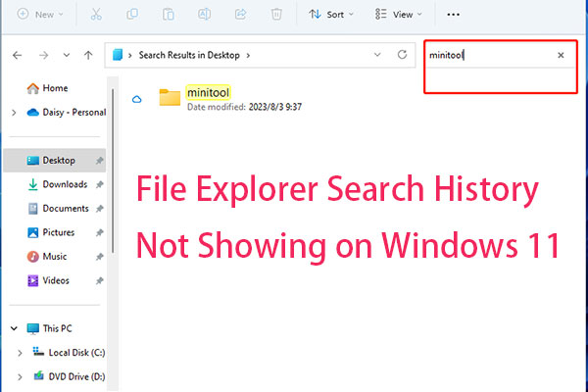Click the Cut scissors icon

point(96,15)
